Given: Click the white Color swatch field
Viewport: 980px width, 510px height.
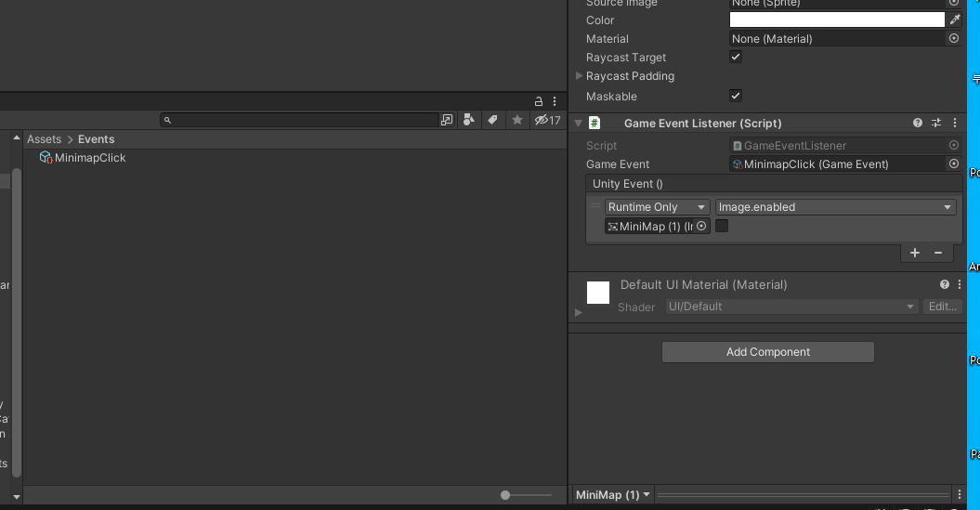Looking at the screenshot, I should point(837,20).
